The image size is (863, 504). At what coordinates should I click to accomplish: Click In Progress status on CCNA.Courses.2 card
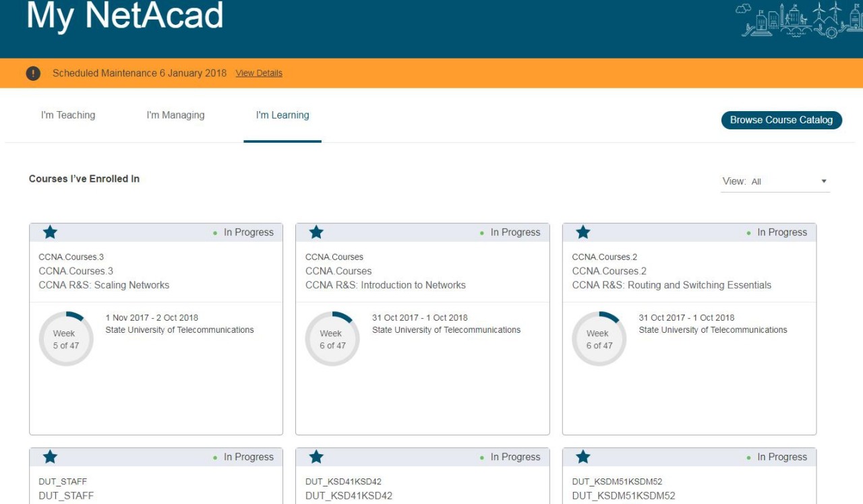(x=777, y=232)
